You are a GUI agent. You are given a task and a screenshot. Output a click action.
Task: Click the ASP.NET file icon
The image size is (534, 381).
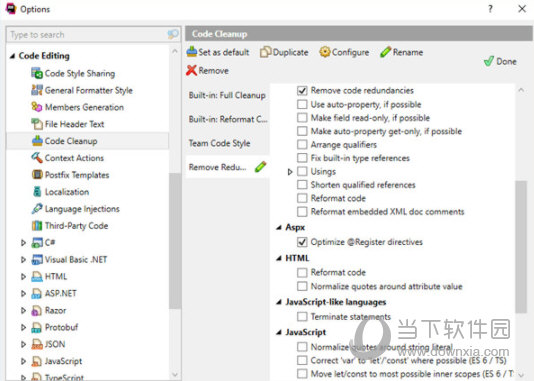click(x=37, y=293)
